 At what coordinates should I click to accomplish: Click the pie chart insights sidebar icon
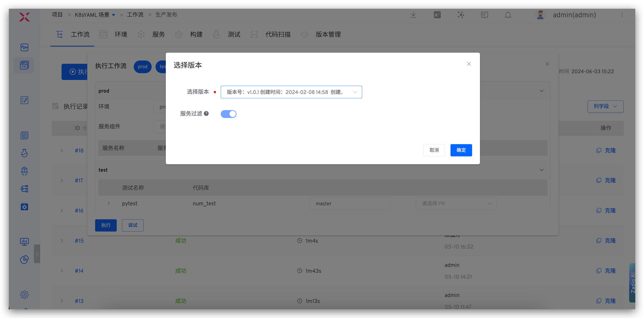(x=24, y=259)
